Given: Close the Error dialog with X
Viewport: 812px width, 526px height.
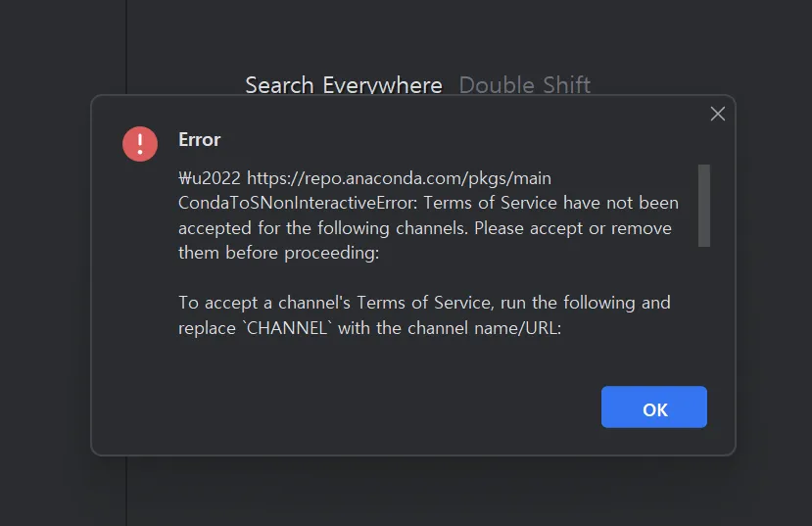Looking at the screenshot, I should click(717, 114).
